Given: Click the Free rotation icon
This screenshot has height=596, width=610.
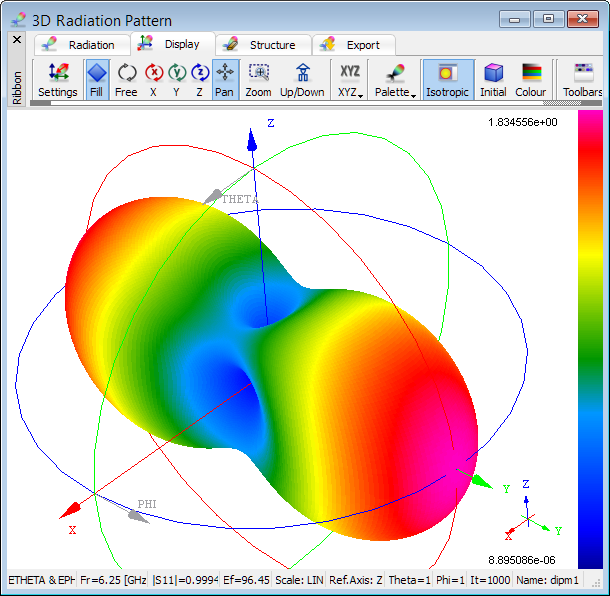Looking at the screenshot, I should click(126, 79).
